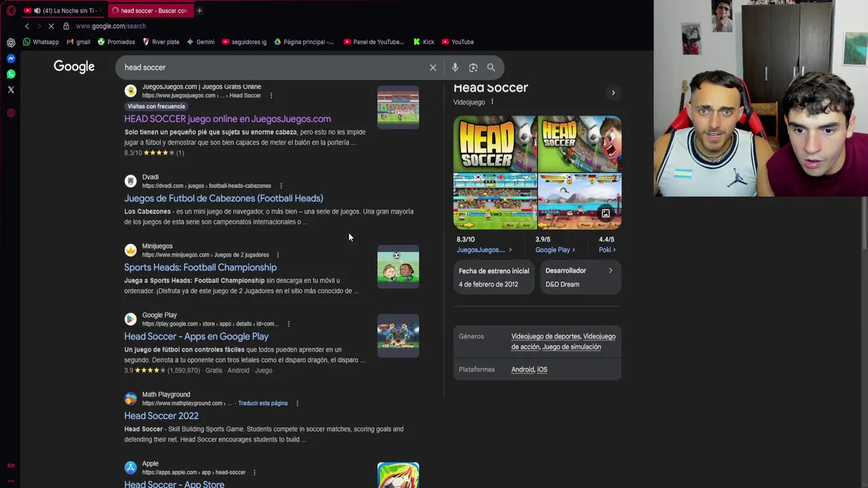Open Head Soccer 2022 result

161,416
